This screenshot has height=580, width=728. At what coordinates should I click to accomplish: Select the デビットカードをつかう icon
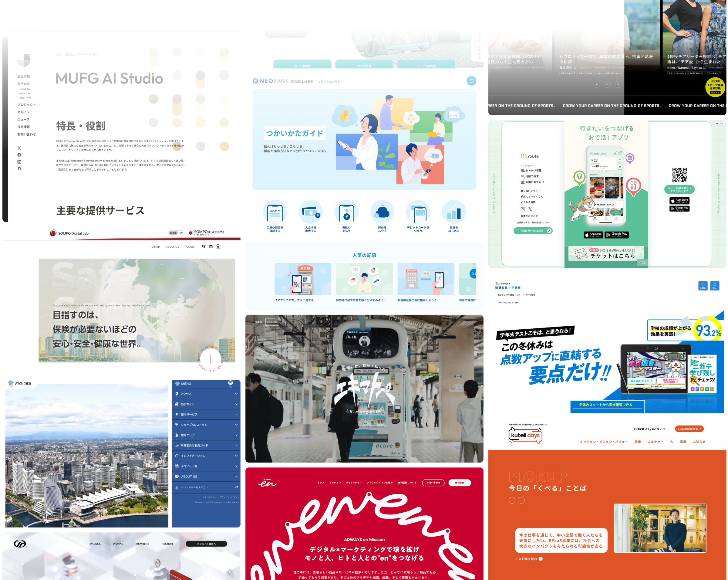[418, 212]
